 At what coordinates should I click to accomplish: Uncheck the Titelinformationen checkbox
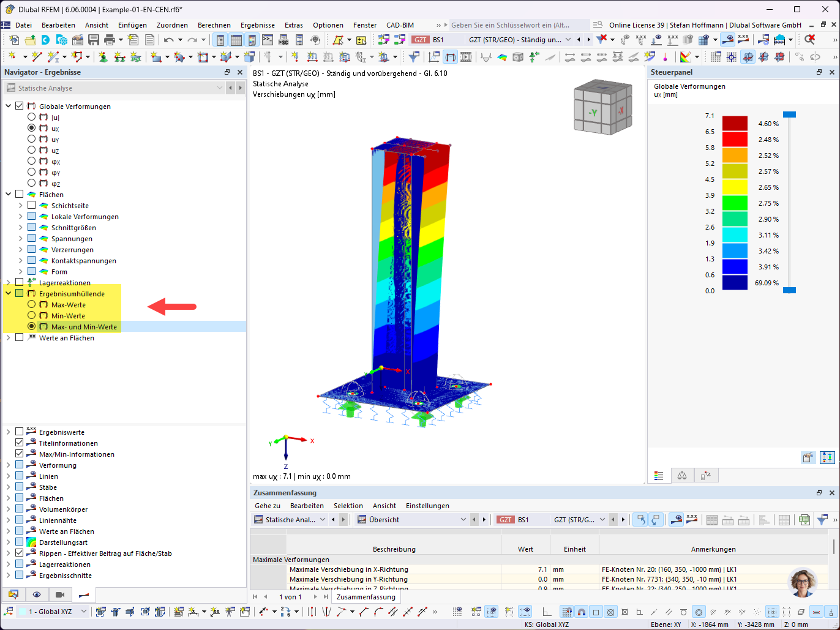[x=20, y=443]
